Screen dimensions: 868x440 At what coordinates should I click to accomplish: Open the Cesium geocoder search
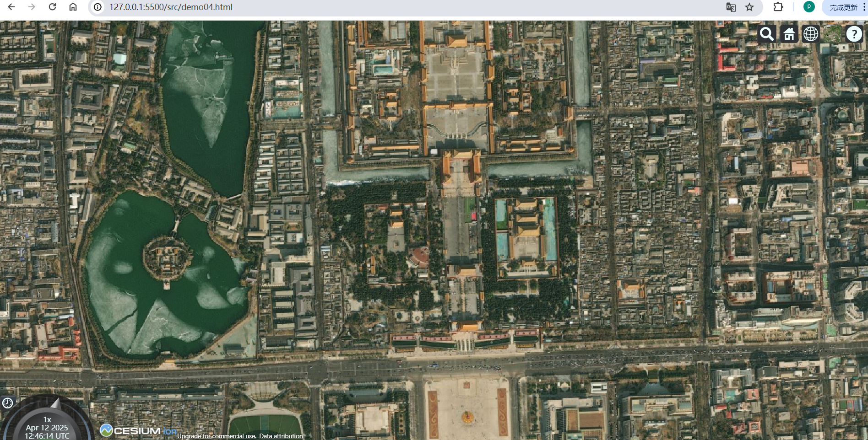click(767, 34)
